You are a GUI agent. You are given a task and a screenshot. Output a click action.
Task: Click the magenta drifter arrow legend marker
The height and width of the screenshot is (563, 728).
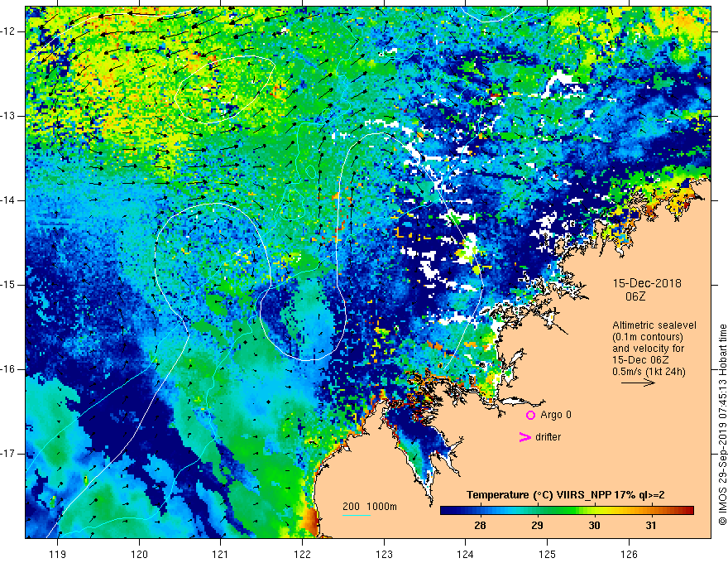[524, 437]
